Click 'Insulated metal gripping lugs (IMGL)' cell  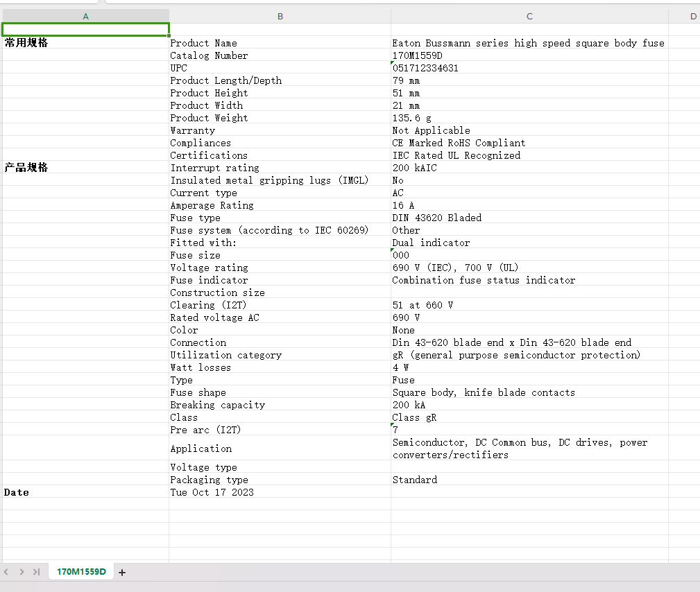click(280, 180)
